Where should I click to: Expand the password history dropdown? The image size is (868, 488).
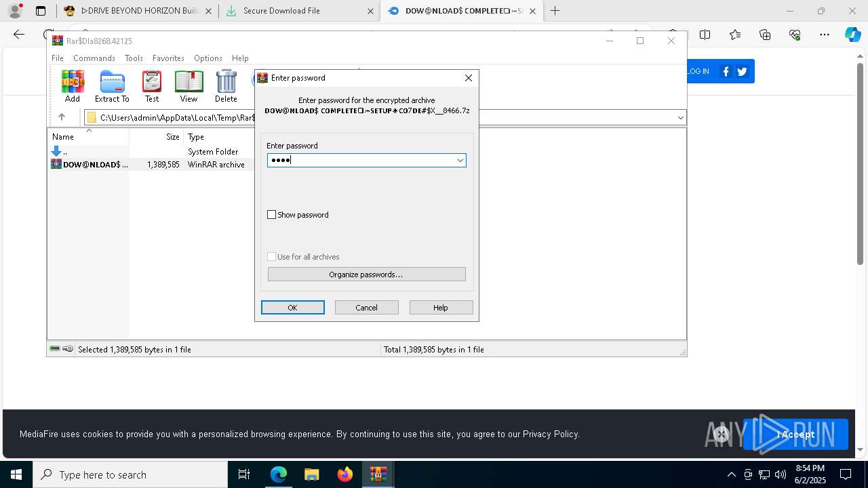pyautogui.click(x=460, y=160)
